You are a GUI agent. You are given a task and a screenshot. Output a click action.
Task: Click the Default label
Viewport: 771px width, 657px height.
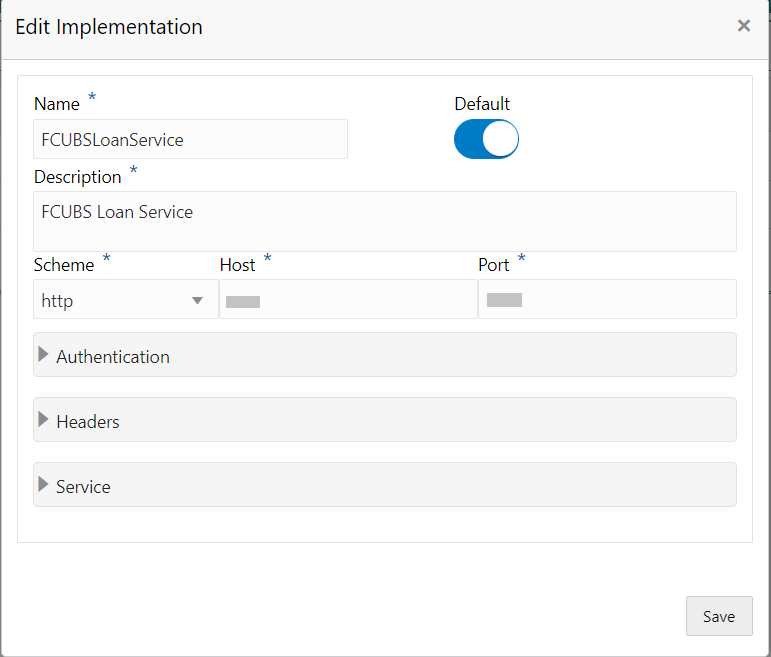click(482, 104)
